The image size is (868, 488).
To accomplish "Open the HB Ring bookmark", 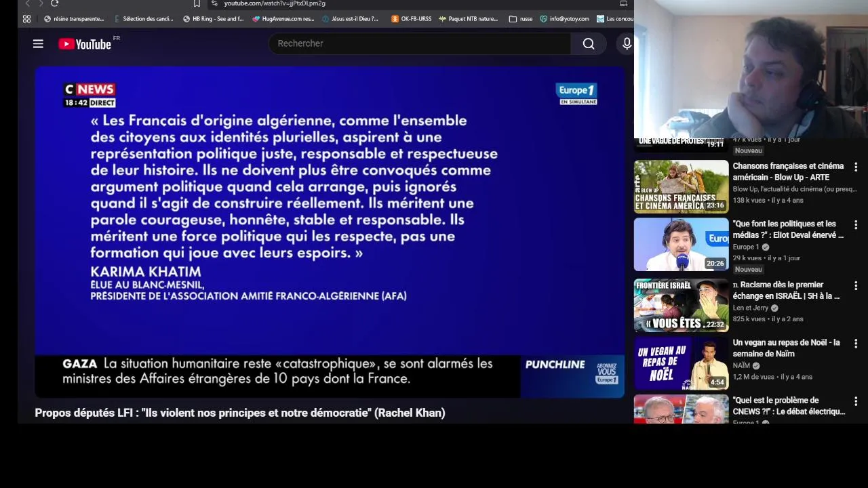I will (213, 19).
